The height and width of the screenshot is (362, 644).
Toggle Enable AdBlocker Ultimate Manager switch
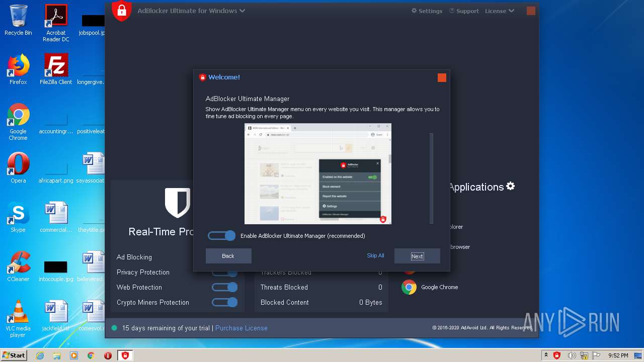point(222,236)
